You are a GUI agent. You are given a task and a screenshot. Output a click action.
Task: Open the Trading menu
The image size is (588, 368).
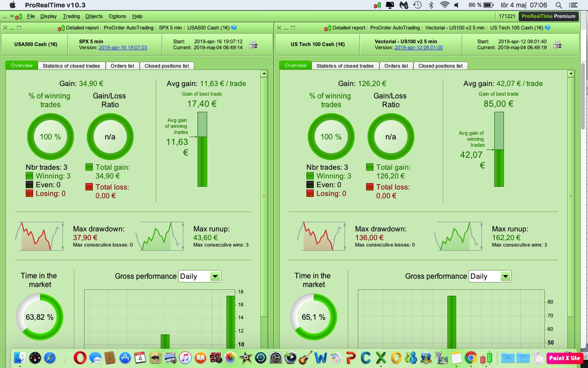coord(71,16)
